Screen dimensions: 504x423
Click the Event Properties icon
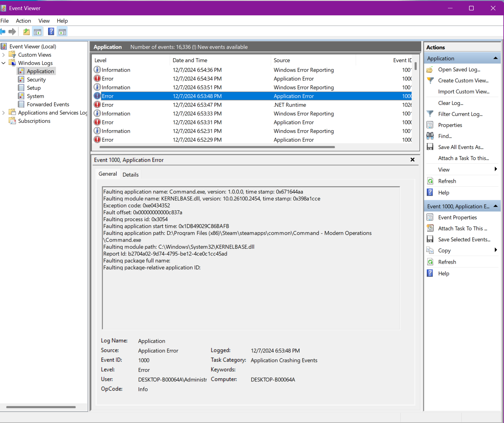(x=430, y=217)
